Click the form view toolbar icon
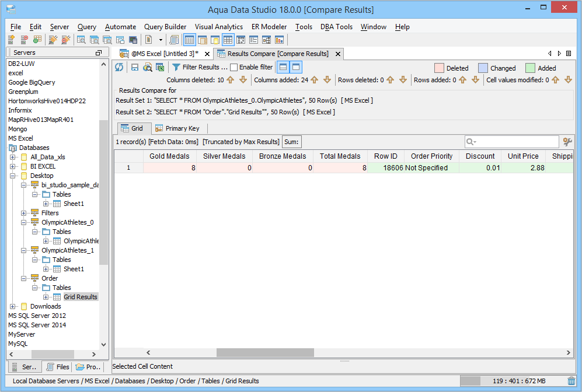Viewport: 582px width, 392px height. pos(253,40)
